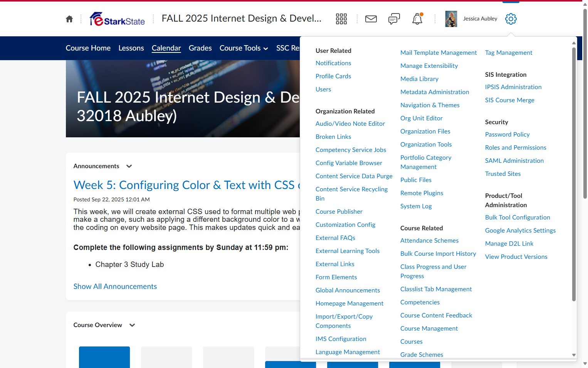
Task: Open Tag Management link
Action: (x=509, y=53)
